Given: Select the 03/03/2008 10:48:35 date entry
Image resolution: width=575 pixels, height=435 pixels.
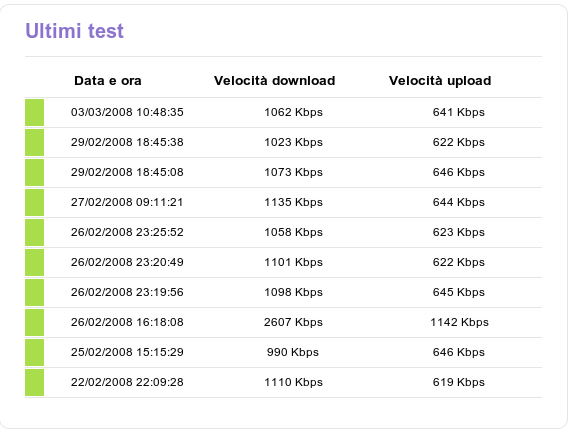Looking at the screenshot, I should click(127, 112).
